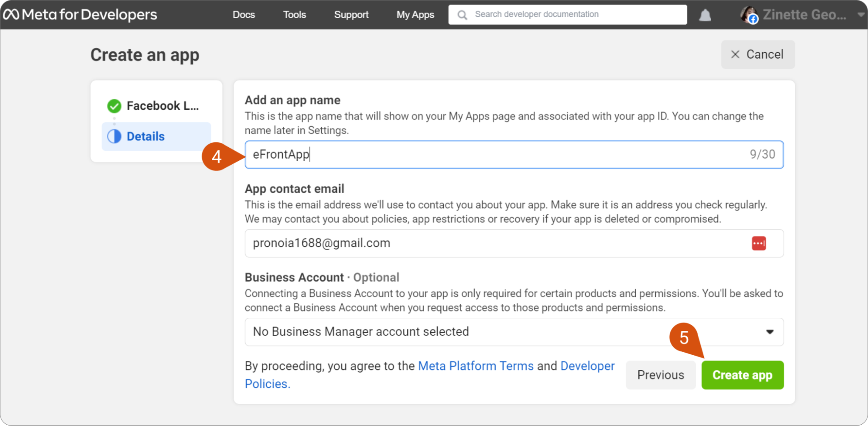Image resolution: width=868 pixels, height=426 pixels.
Task: Click the green checkmark beside Facebook L...
Action: [114, 106]
